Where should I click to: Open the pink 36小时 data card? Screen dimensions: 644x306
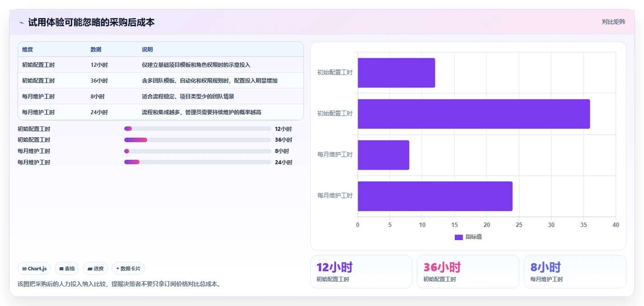click(x=468, y=272)
